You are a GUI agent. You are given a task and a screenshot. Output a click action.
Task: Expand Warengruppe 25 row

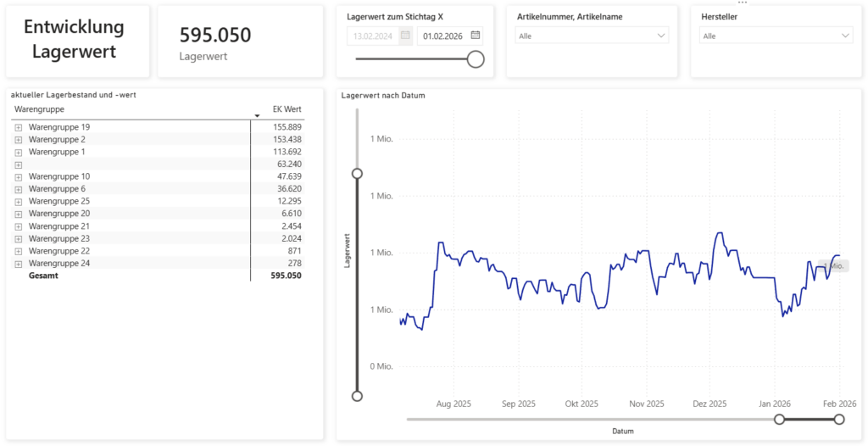click(x=18, y=201)
